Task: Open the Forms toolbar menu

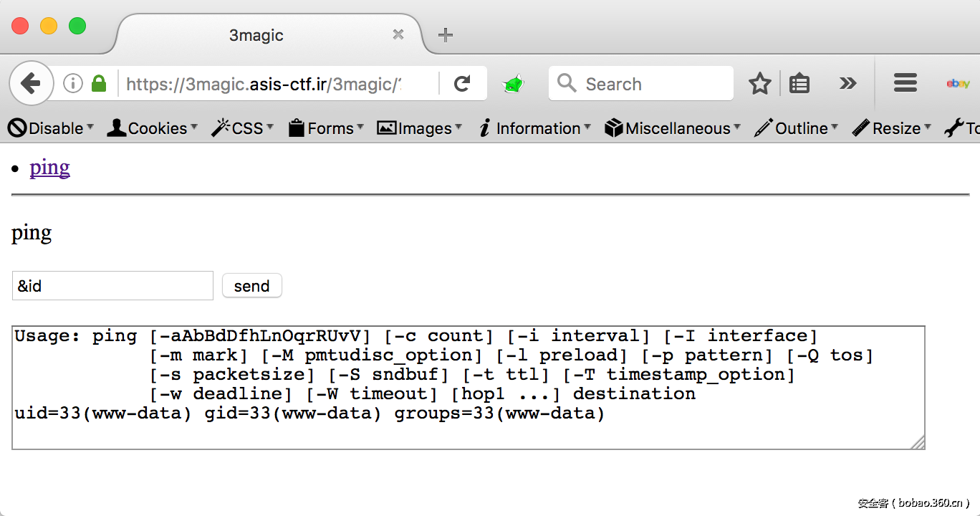Action: (326, 128)
